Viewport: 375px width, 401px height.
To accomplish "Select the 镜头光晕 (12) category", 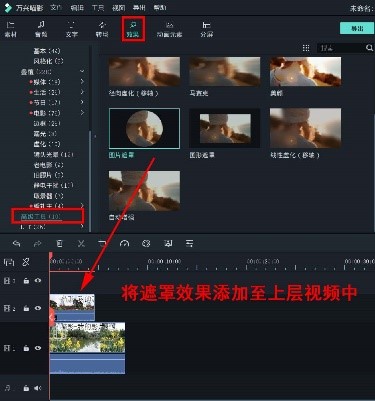I will pos(54,154).
